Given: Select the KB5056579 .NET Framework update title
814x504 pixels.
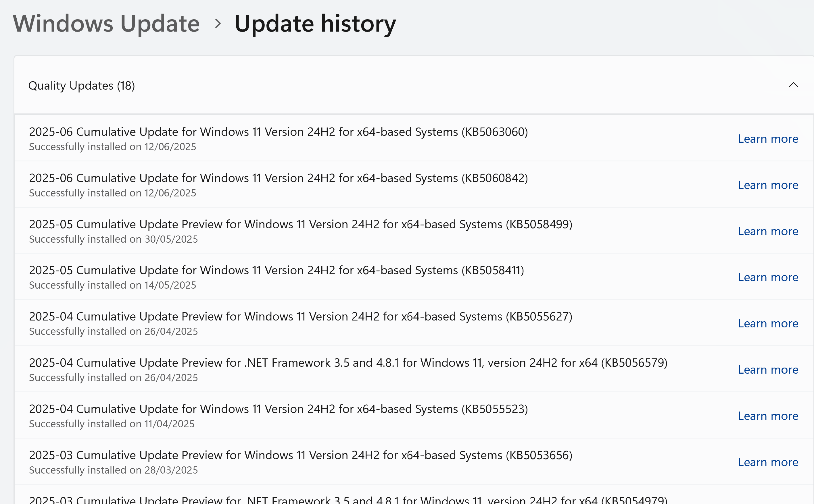Looking at the screenshot, I should coord(348,363).
